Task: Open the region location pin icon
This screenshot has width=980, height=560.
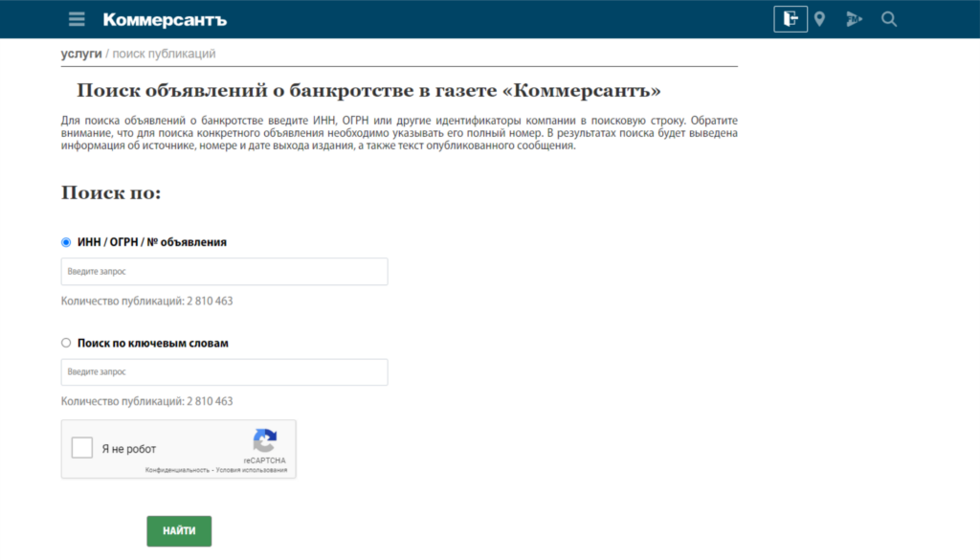Action: 819,19
